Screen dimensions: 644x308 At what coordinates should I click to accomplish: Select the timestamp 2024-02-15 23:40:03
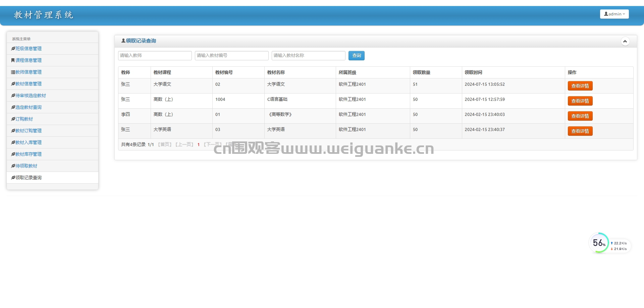click(485, 115)
